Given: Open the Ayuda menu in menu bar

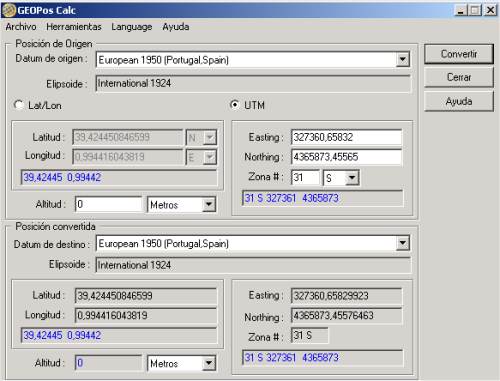Looking at the screenshot, I should (176, 27).
